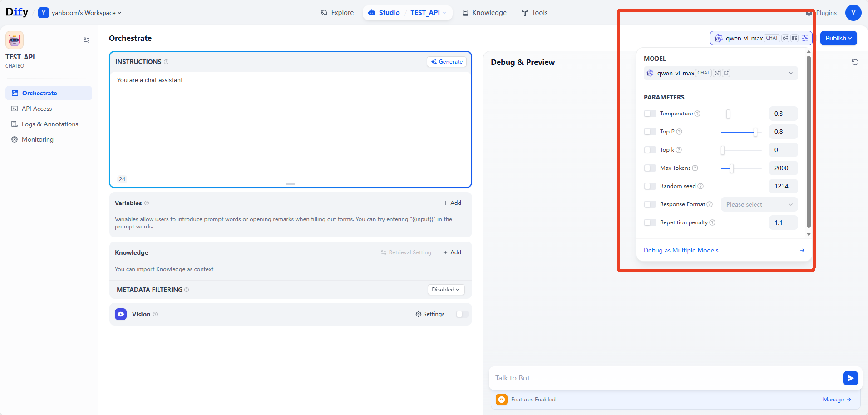Enable the Random seed toggle

point(650,186)
